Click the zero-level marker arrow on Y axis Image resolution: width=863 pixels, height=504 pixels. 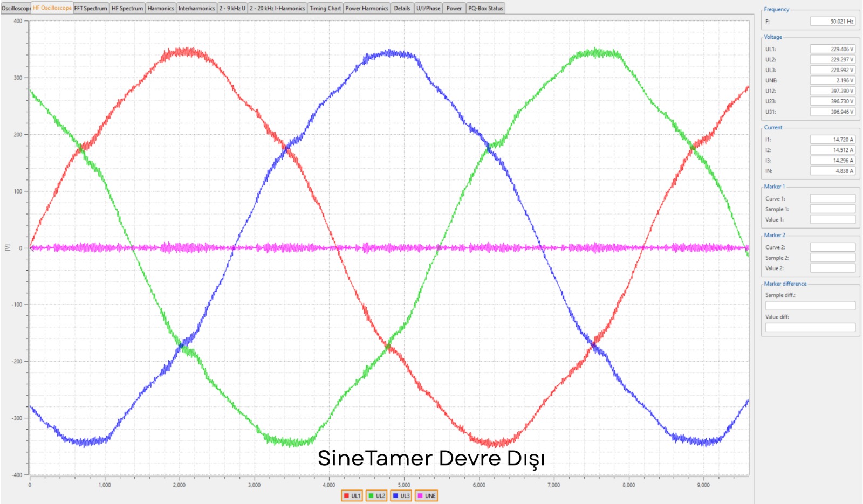tap(32, 248)
